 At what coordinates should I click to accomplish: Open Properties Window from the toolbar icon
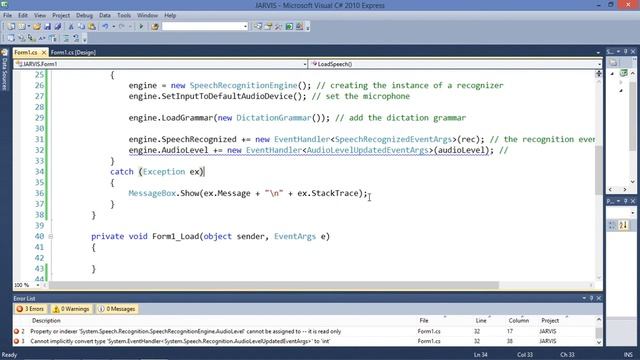point(269,27)
